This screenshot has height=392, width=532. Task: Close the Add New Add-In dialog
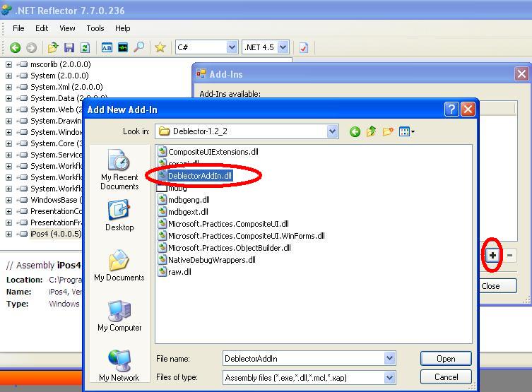click(x=468, y=109)
